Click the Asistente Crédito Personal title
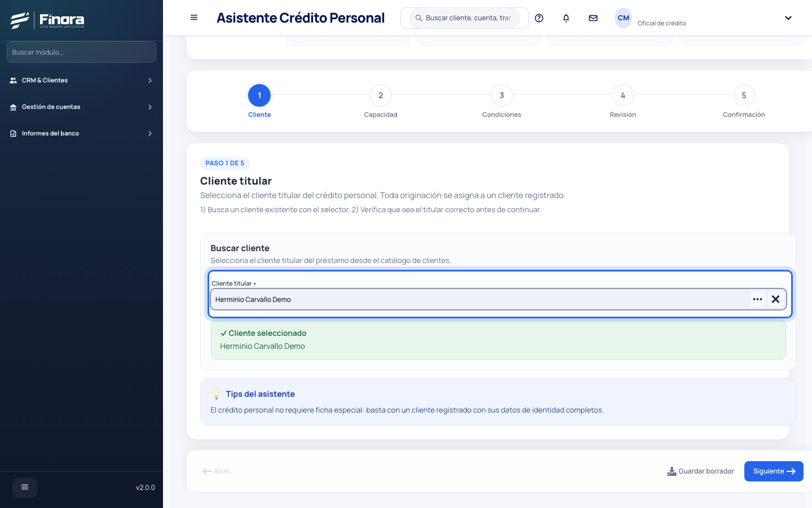812x508 pixels. tap(301, 18)
